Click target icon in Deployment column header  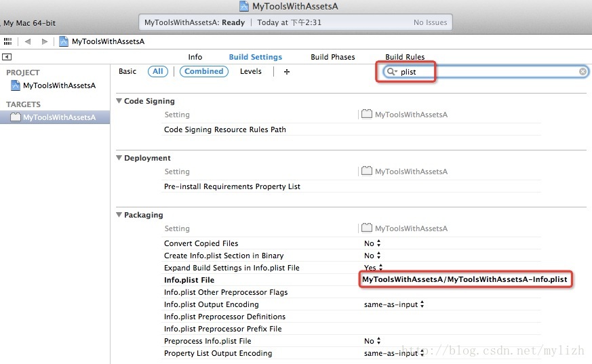pyautogui.click(x=367, y=171)
